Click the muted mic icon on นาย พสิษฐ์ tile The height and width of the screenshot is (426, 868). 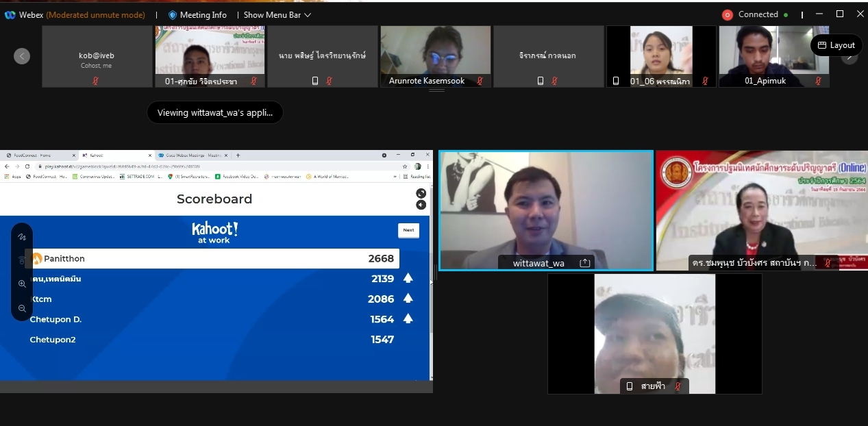point(329,81)
